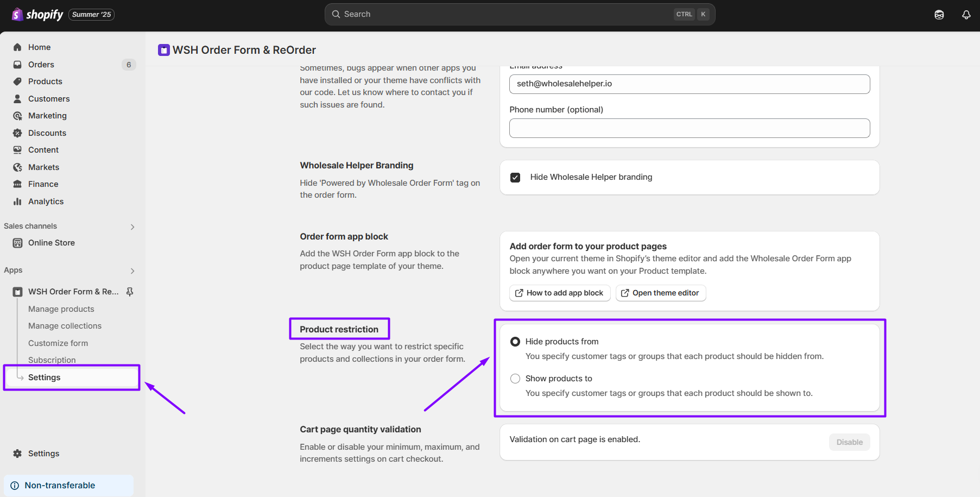Click the Markets globe icon
The height and width of the screenshot is (497, 980).
point(17,167)
